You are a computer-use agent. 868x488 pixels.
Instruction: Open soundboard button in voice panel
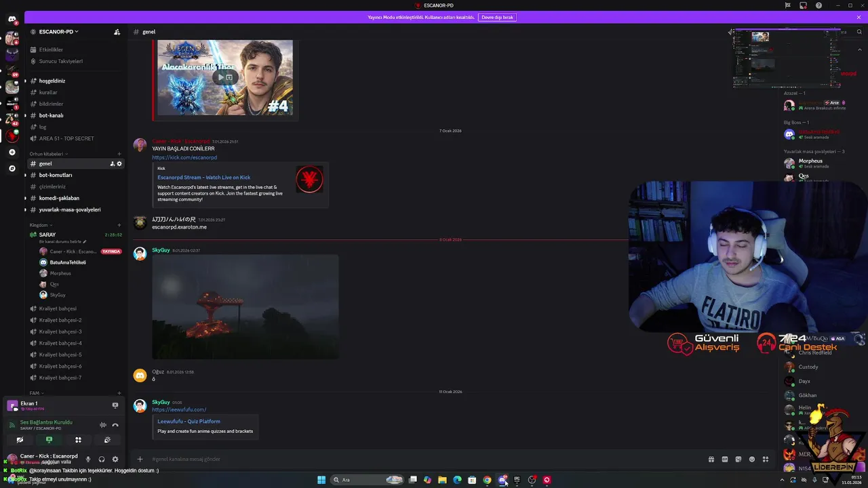(x=107, y=440)
